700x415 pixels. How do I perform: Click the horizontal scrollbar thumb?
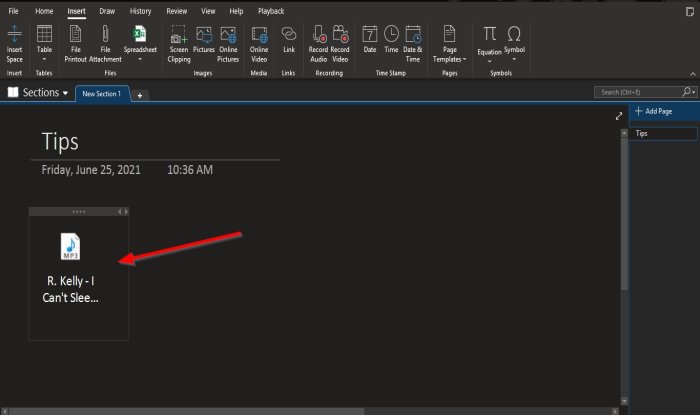pyautogui.click(x=186, y=411)
